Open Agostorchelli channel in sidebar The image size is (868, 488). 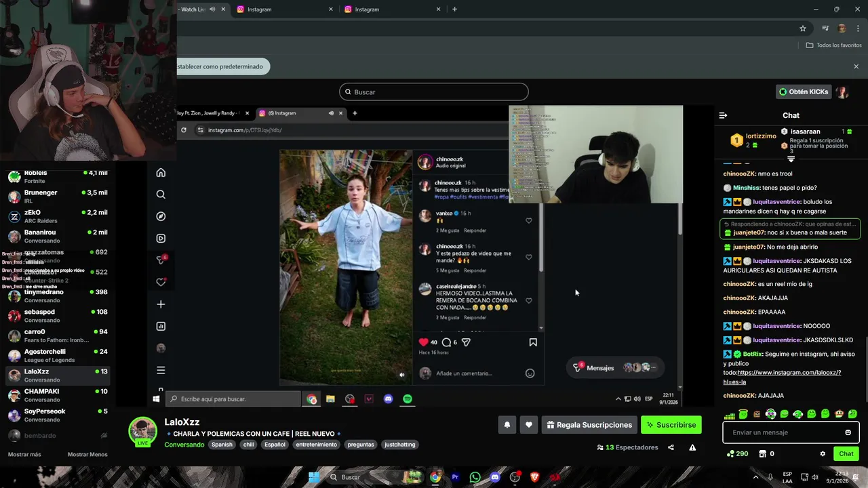(58, 356)
